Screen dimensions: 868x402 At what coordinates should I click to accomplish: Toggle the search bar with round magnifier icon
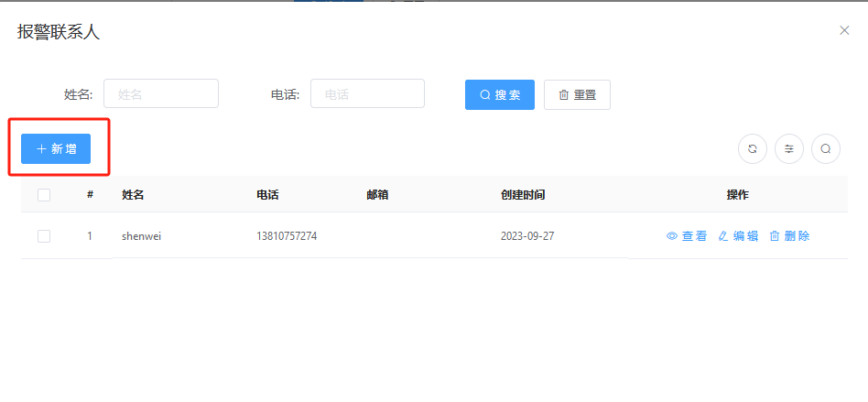pos(825,148)
